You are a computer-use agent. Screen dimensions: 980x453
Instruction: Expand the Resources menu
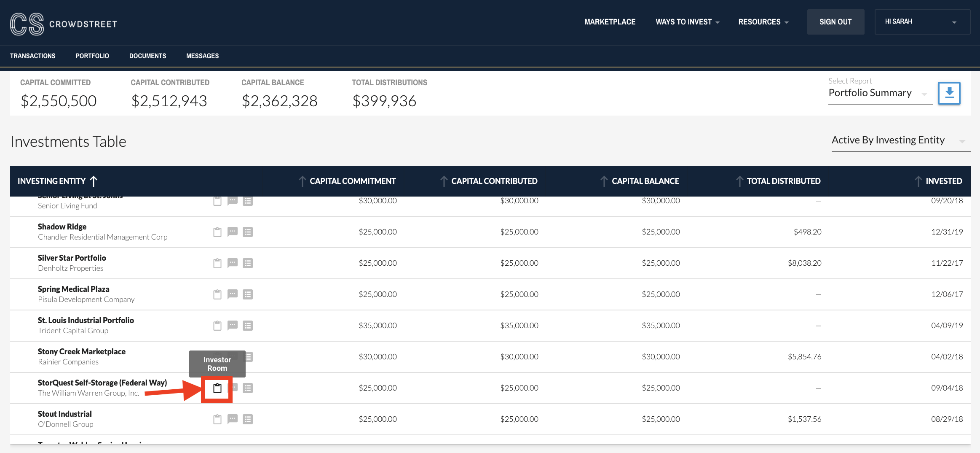[763, 22]
